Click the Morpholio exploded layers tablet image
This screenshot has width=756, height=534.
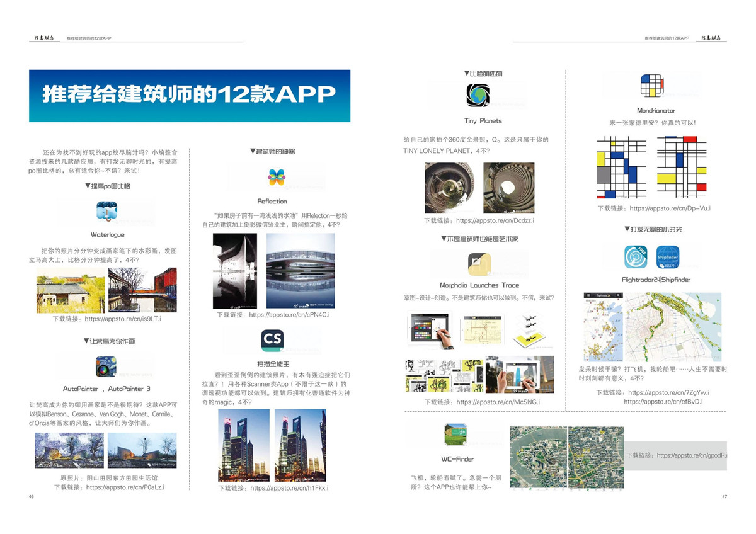[530, 331]
